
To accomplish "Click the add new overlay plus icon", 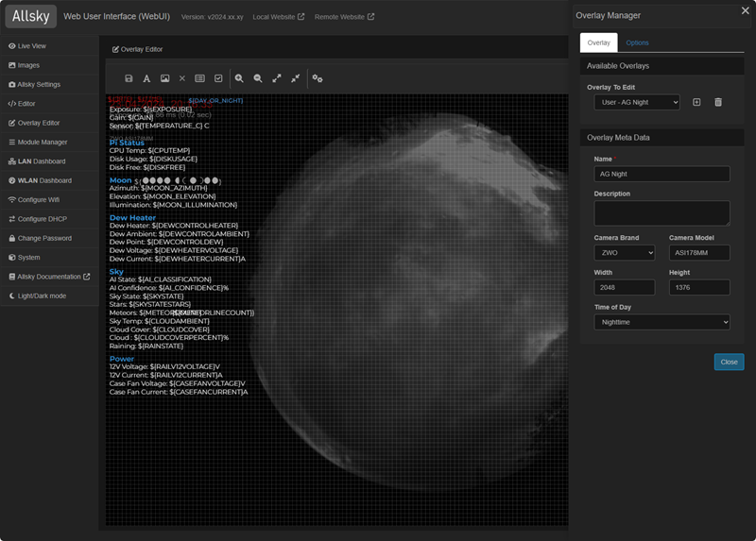I will (696, 102).
